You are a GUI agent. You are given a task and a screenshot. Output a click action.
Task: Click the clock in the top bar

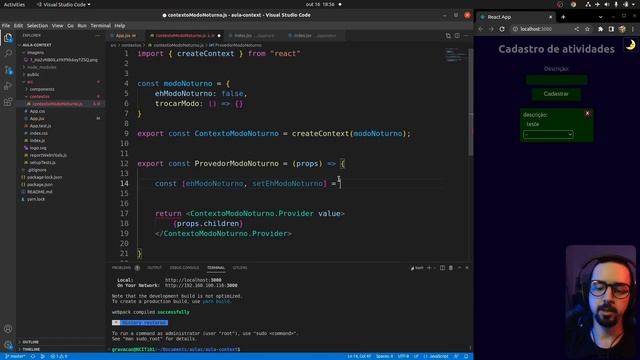(x=320, y=4)
